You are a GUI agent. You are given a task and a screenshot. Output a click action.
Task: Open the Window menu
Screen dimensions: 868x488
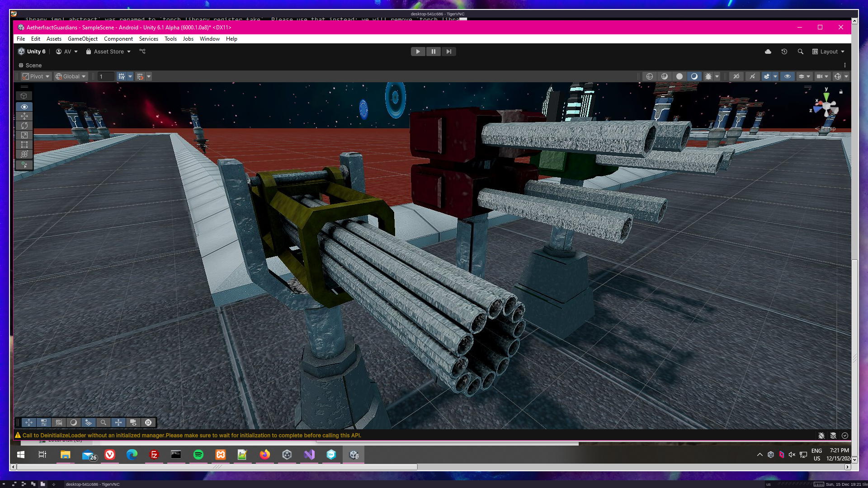coord(209,39)
